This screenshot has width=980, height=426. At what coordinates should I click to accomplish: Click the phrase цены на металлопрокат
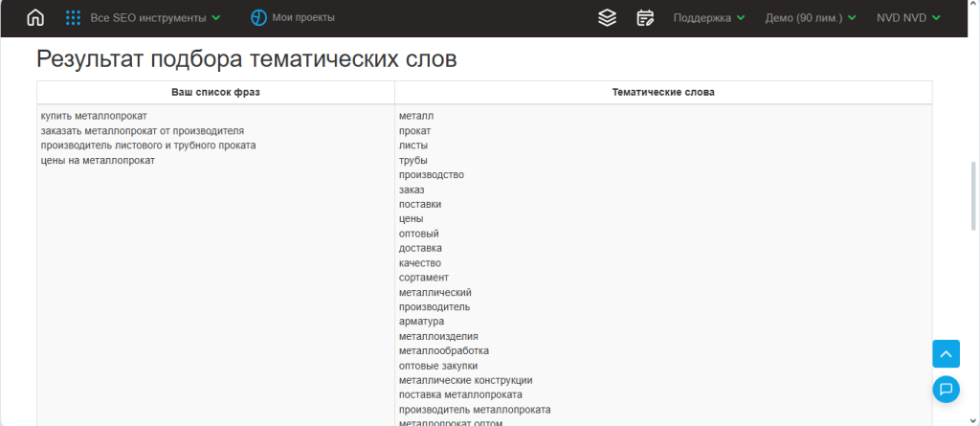(98, 160)
